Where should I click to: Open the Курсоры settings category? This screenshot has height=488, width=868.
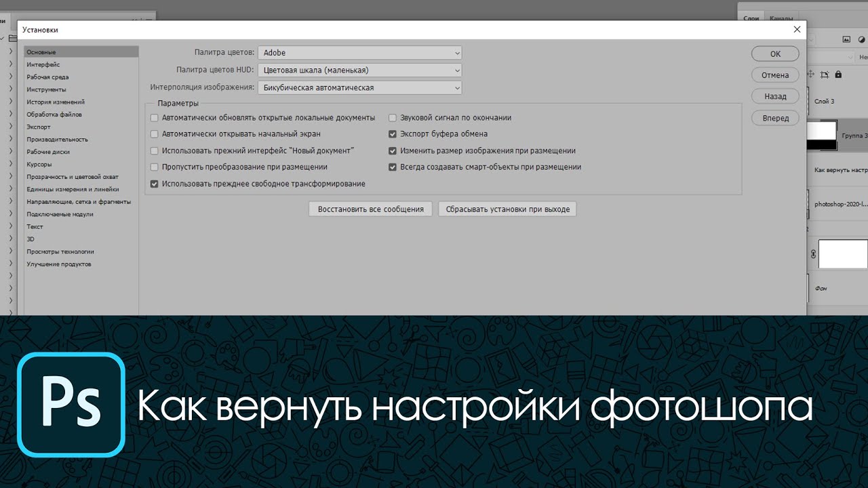(81, 164)
